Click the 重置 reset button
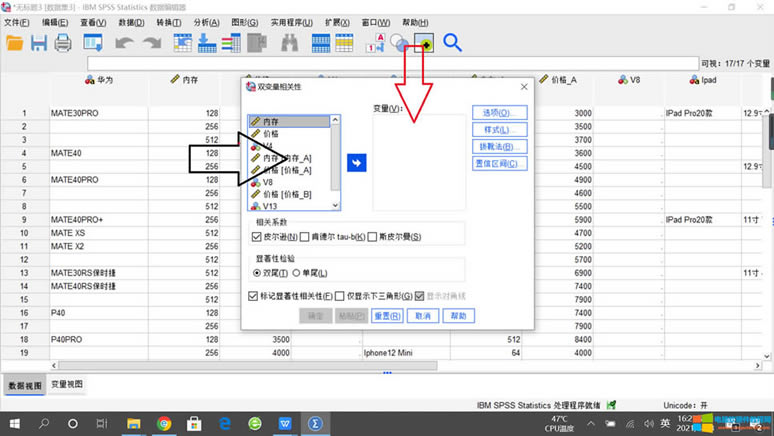Image resolution: width=774 pixels, height=436 pixels. pyautogui.click(x=387, y=316)
